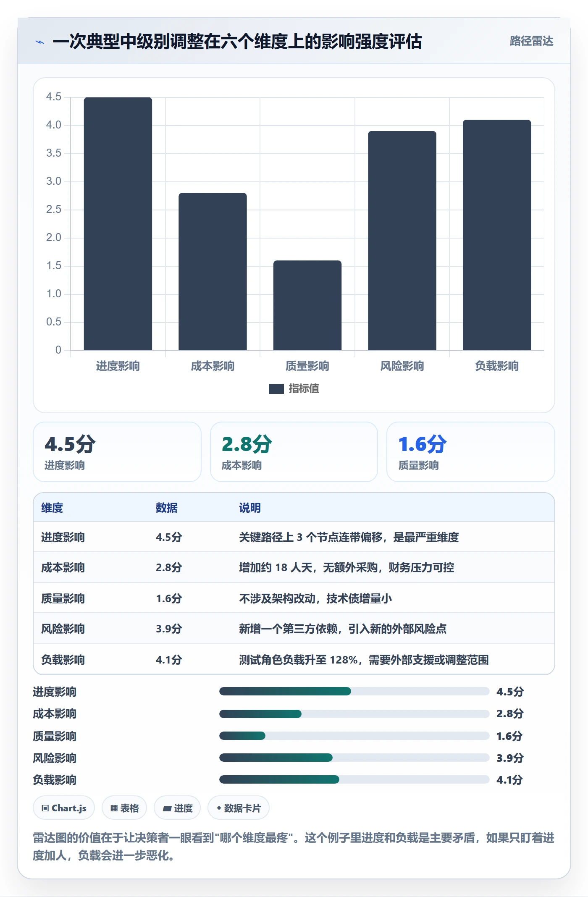
Task: Click the 进度影响 progress bar showing 4.5分
Action: pyautogui.click(x=354, y=691)
